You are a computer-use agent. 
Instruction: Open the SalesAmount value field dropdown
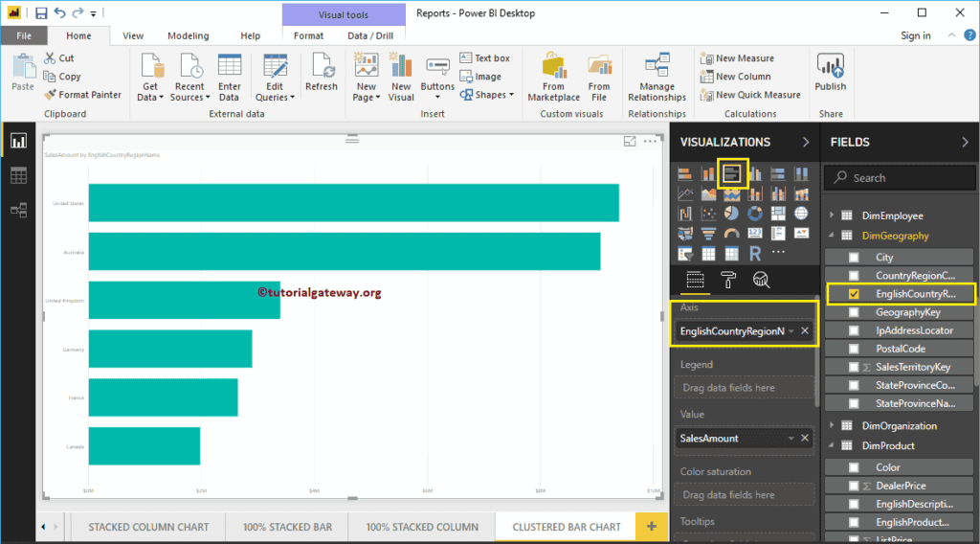[791, 438]
